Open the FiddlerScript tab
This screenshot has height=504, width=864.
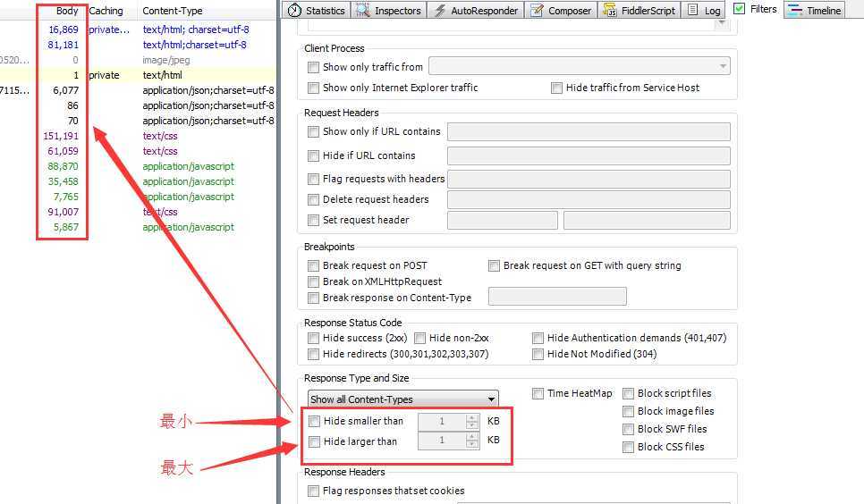[x=640, y=10]
